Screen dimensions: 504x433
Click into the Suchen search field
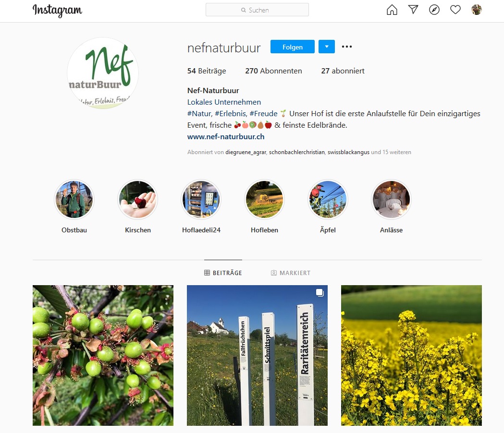pos(257,10)
